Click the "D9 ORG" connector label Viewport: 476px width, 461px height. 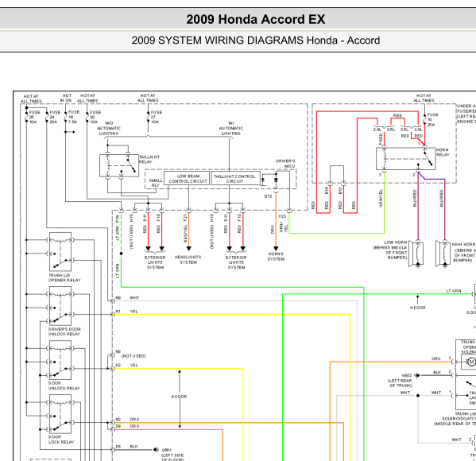point(127,426)
